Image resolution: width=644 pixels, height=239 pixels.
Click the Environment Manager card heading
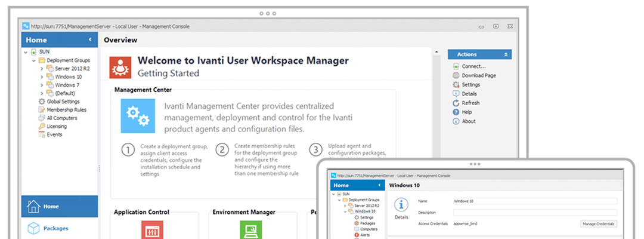point(244,212)
